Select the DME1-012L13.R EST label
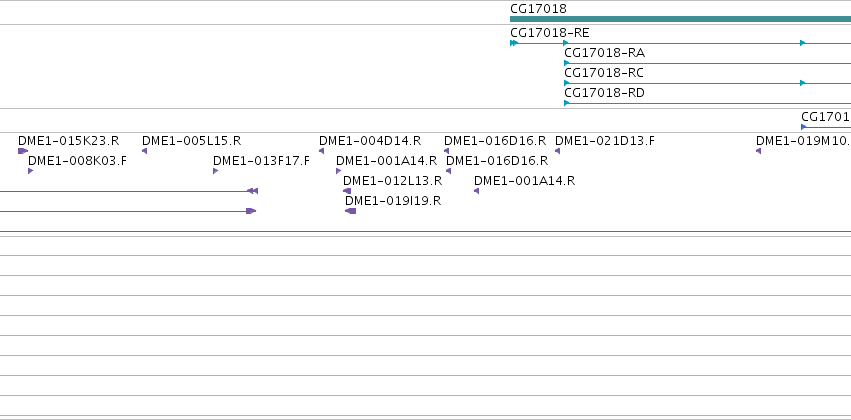Screen dimensions: 851x420 tap(392, 181)
